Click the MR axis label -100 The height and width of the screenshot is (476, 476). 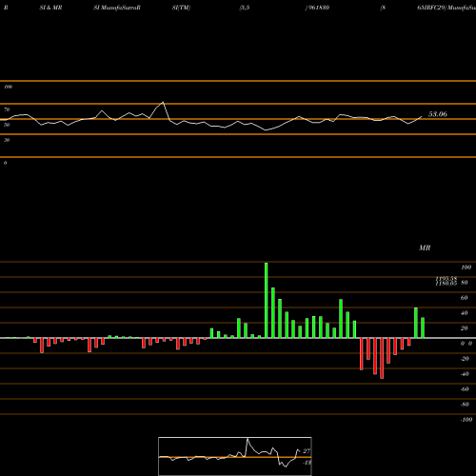[x=466, y=420]
